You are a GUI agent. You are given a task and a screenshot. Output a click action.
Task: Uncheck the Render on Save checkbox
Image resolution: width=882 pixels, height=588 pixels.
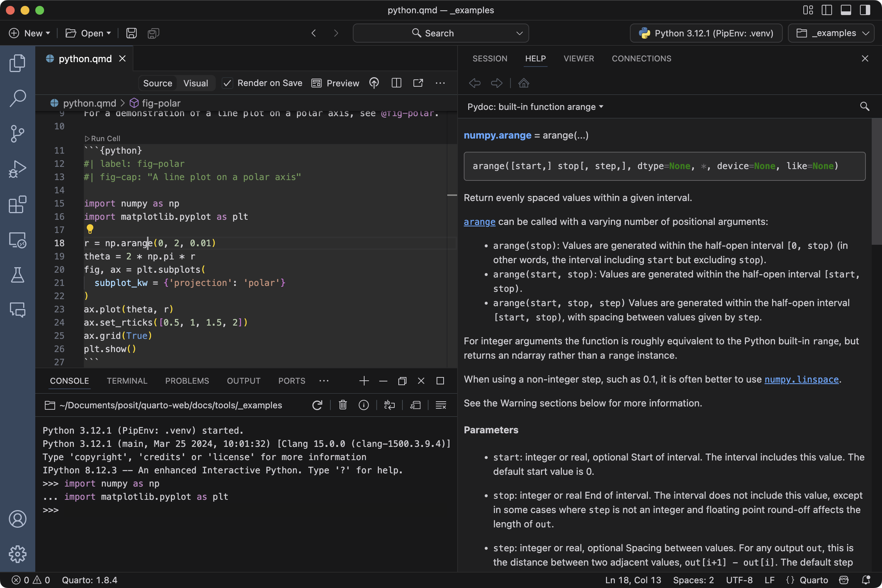click(227, 83)
